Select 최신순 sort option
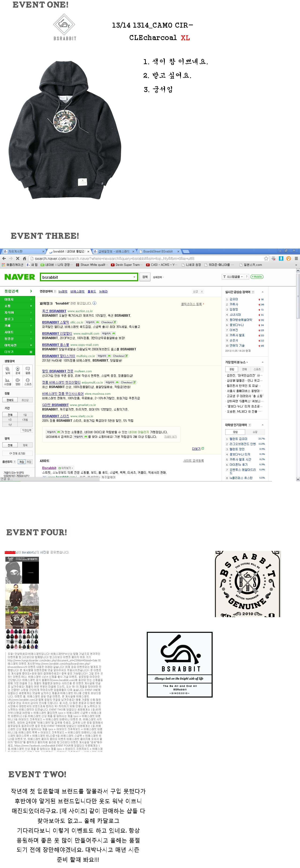Viewport: 300px width, 868px height. [25, 400]
